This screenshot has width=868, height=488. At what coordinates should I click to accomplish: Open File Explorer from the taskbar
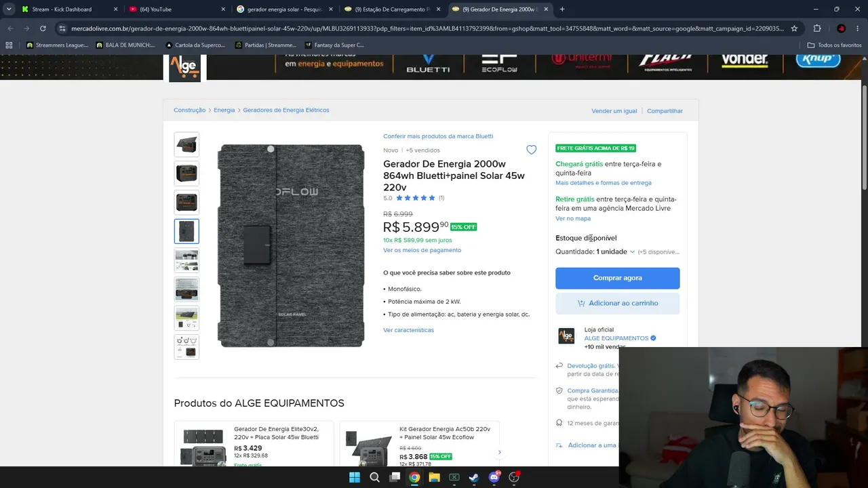click(x=434, y=477)
